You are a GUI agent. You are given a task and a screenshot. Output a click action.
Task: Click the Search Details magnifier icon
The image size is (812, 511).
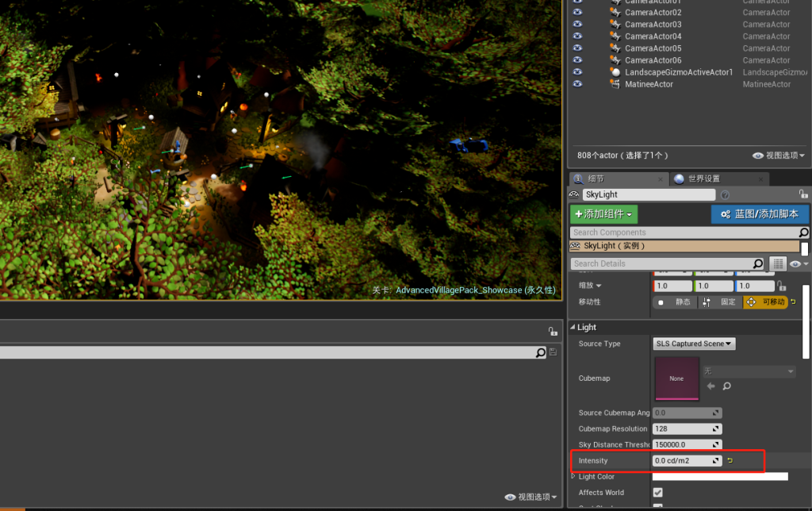[758, 263]
